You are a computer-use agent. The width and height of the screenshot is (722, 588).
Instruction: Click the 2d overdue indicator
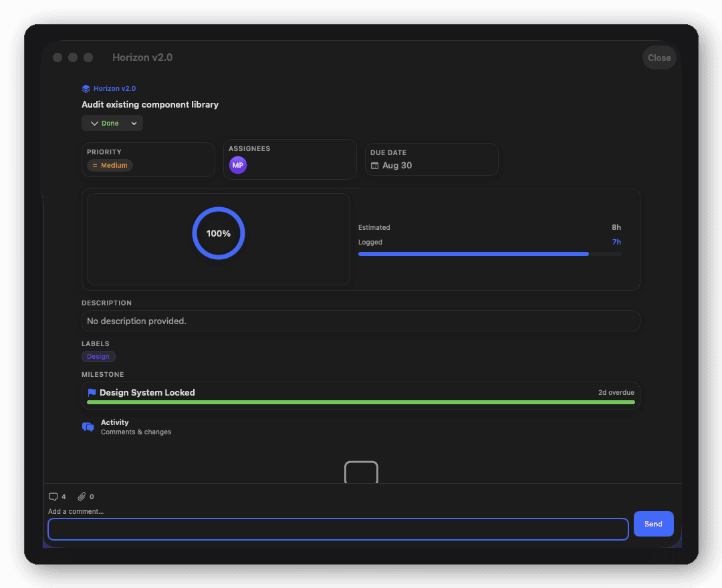(x=616, y=392)
